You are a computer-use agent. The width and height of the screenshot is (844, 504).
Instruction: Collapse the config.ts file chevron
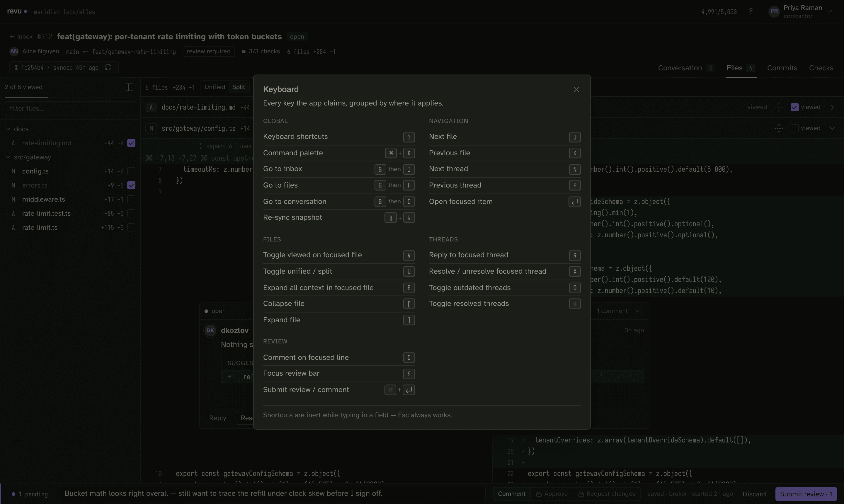(x=832, y=128)
